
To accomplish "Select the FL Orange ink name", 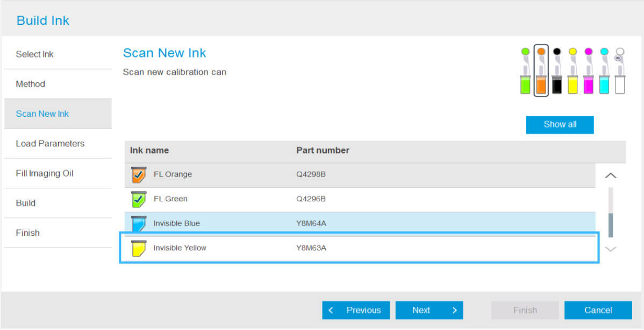I will (173, 174).
